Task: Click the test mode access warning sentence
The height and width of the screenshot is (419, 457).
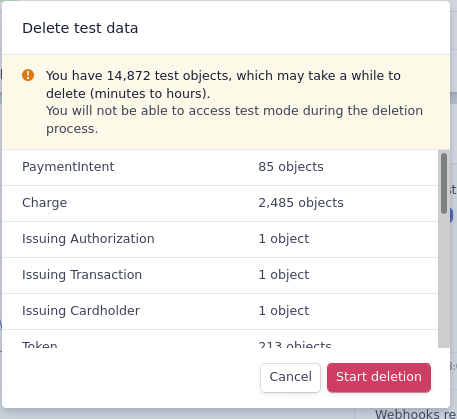Action: tap(234, 120)
